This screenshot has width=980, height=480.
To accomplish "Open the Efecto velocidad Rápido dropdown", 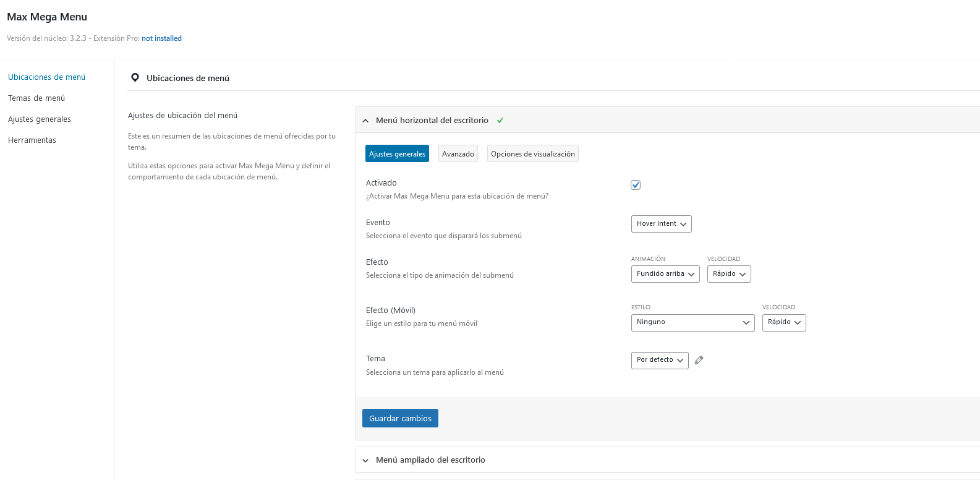I will click(728, 274).
